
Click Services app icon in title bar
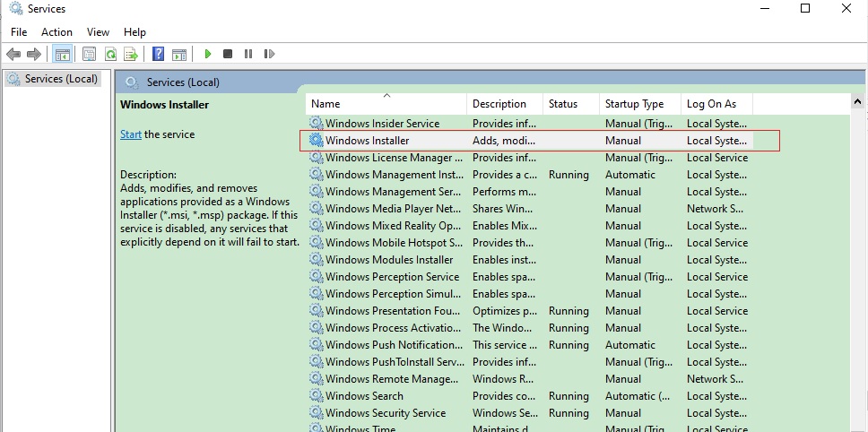click(x=17, y=8)
